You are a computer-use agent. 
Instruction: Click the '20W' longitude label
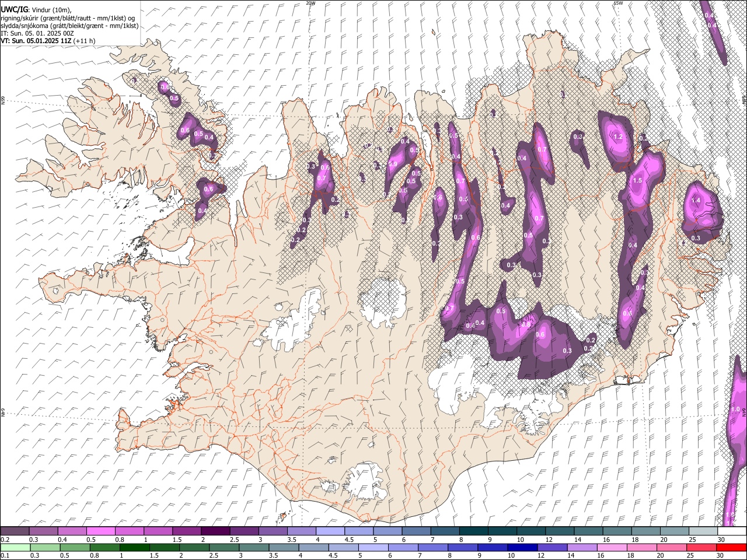click(x=310, y=3)
